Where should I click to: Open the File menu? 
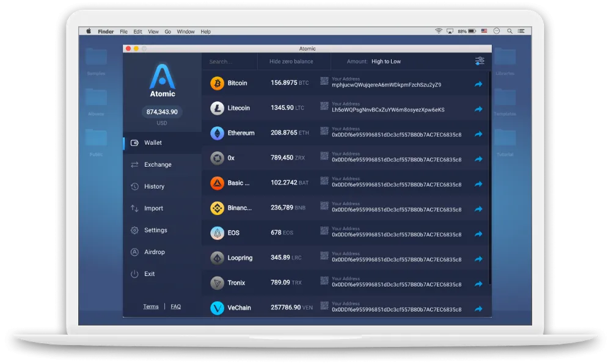point(123,32)
